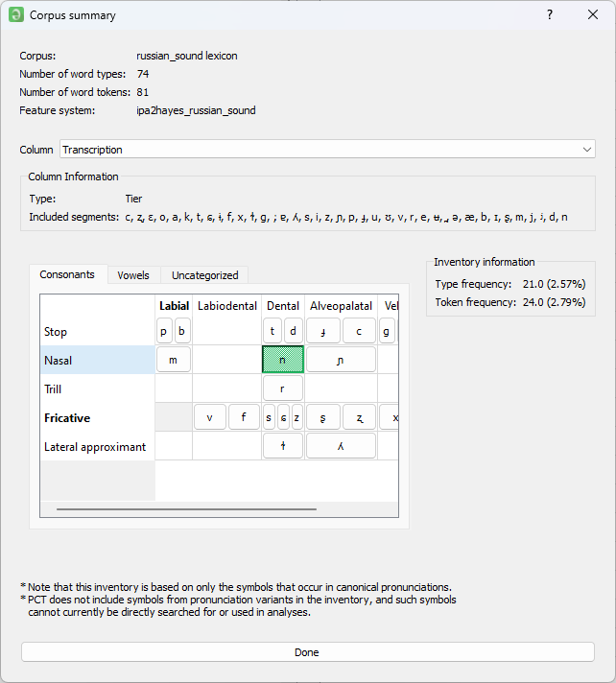Switch to the Vowels tab

133,275
